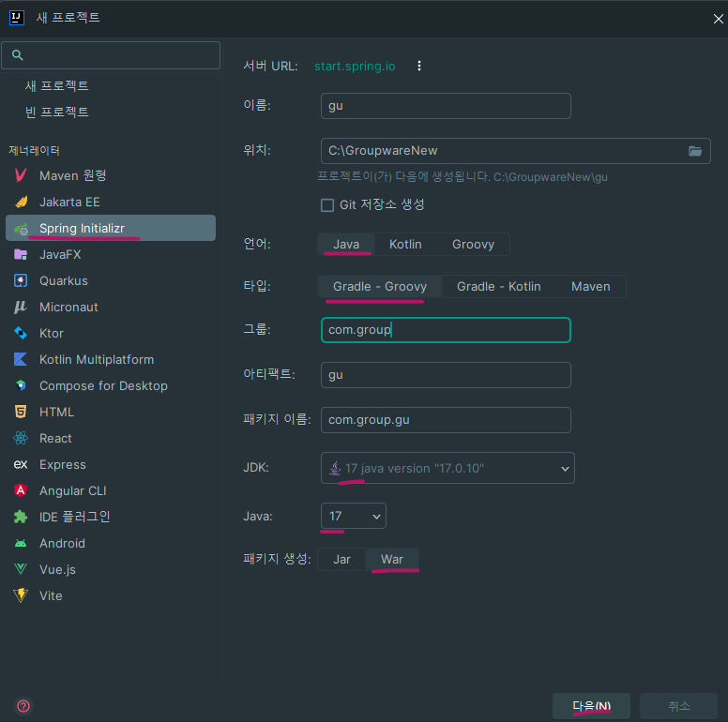The width and height of the screenshot is (728, 722).
Task: Click the group field com.group
Action: tap(446, 330)
